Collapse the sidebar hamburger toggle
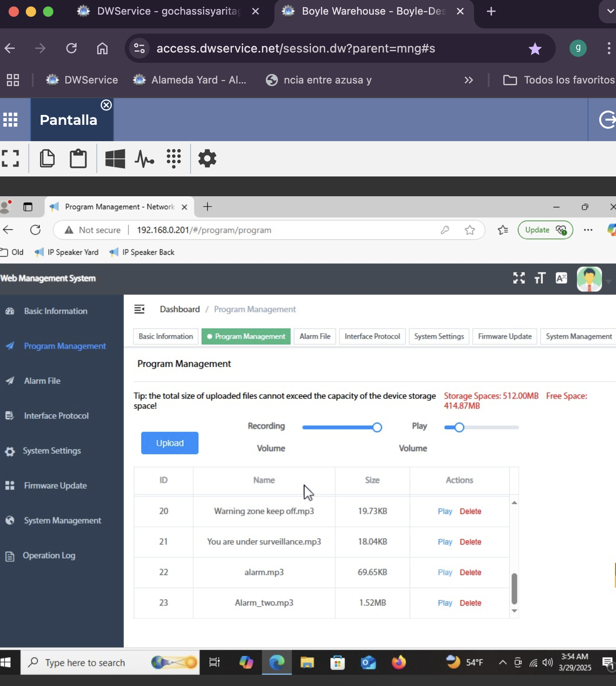Image resolution: width=616 pixels, height=686 pixels. 139,309
